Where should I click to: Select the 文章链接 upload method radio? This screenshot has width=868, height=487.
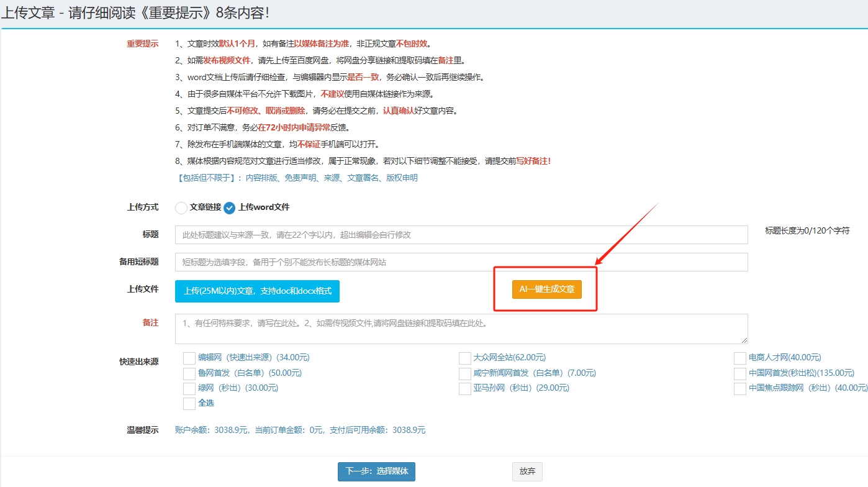point(181,208)
